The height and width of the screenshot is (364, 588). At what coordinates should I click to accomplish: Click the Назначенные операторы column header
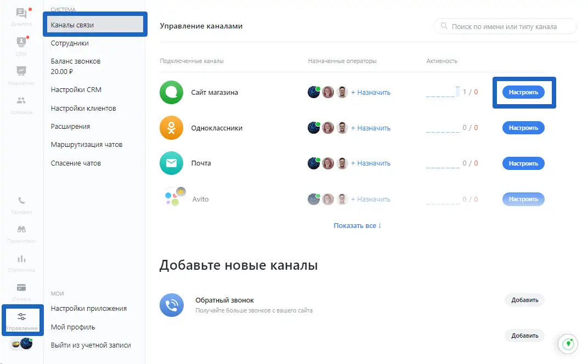click(x=342, y=61)
